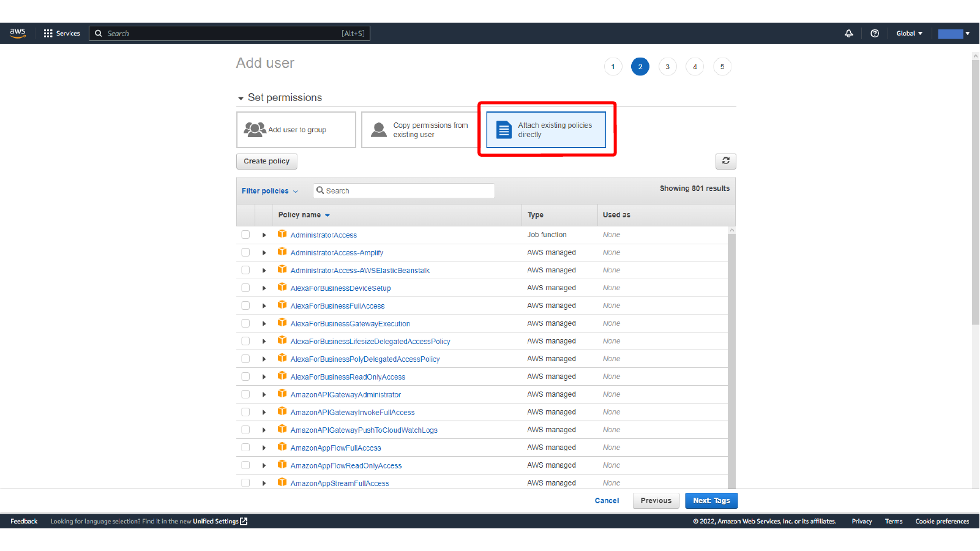Check the AdministratorAccess policy checkbox
Viewport: 980px width, 551px height.
click(245, 234)
